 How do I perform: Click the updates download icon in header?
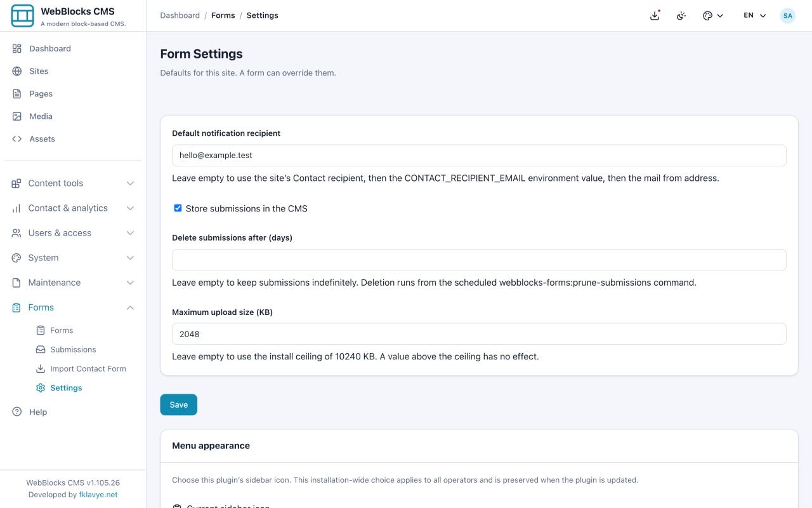tap(655, 15)
